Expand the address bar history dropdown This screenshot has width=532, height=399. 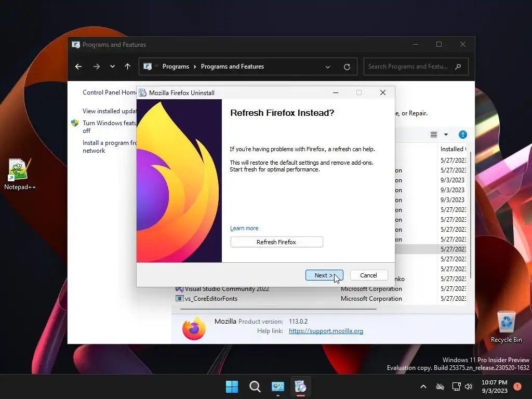click(x=328, y=67)
